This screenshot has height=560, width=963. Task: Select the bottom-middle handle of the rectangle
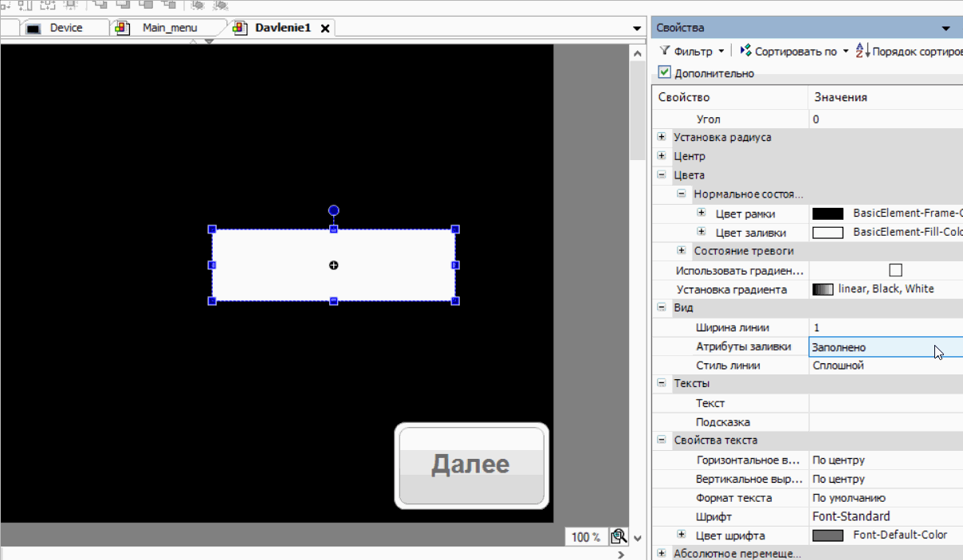[334, 301]
